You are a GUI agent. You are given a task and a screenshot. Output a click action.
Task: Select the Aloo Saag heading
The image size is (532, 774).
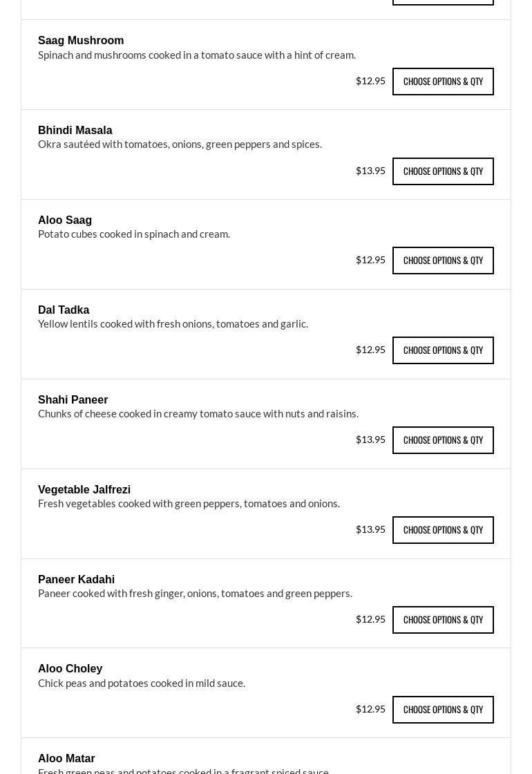click(65, 220)
